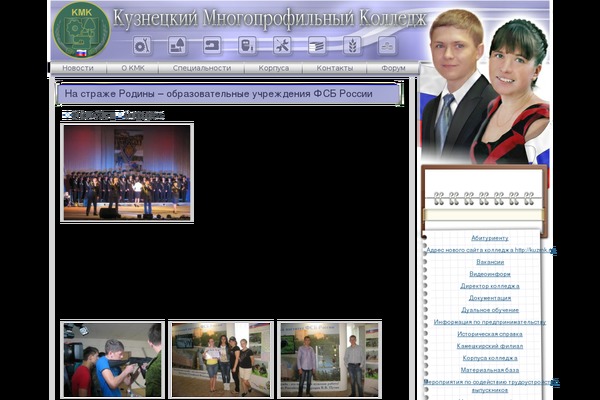This screenshot has width=600, height=400.
Task: Open the Дуальное обучение link
Action: pyautogui.click(x=490, y=310)
